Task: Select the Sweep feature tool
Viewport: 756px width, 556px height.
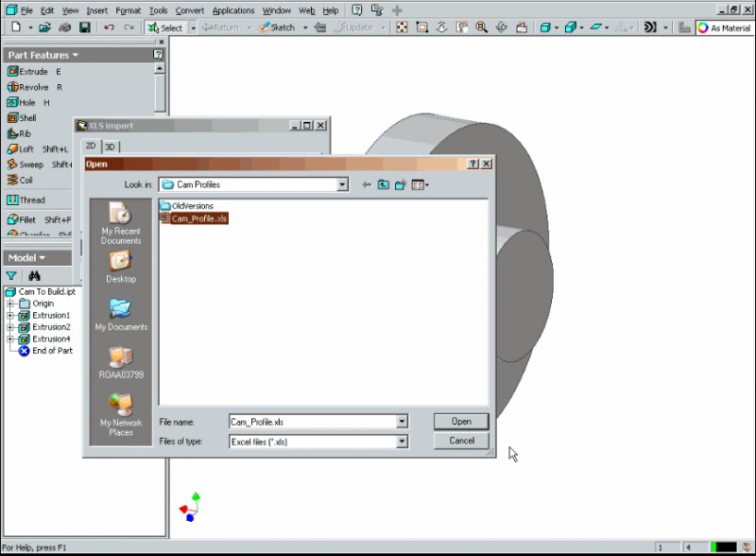Action: (x=39, y=165)
